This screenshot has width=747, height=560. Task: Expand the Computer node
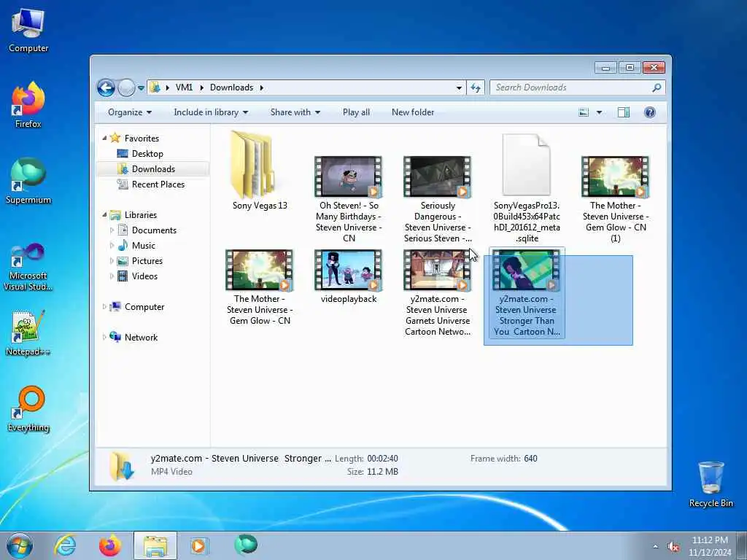(x=104, y=307)
